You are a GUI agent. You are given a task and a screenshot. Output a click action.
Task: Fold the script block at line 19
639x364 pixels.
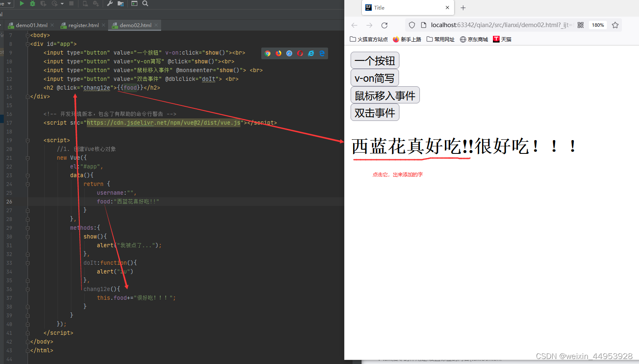point(28,141)
